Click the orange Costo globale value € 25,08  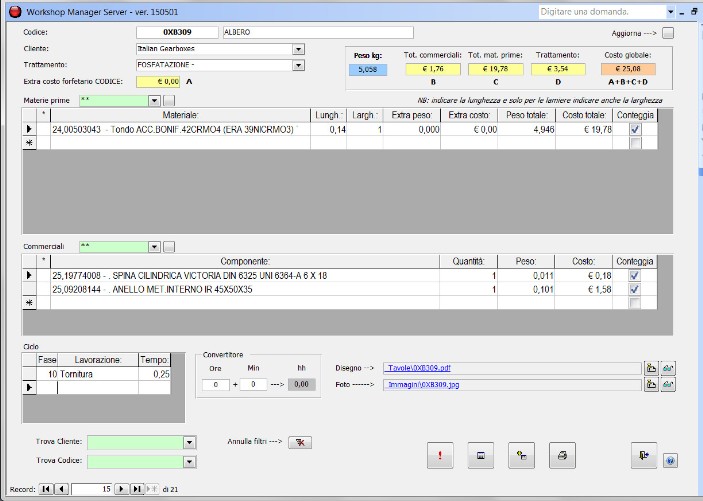[628, 69]
